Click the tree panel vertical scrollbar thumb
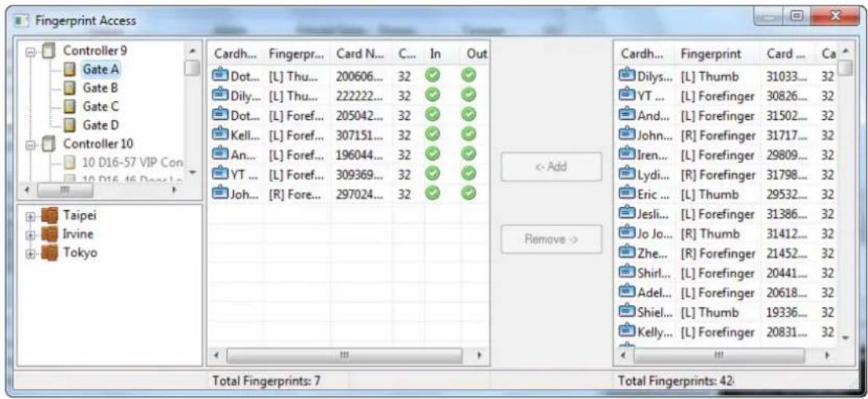 pyautogui.click(x=192, y=68)
